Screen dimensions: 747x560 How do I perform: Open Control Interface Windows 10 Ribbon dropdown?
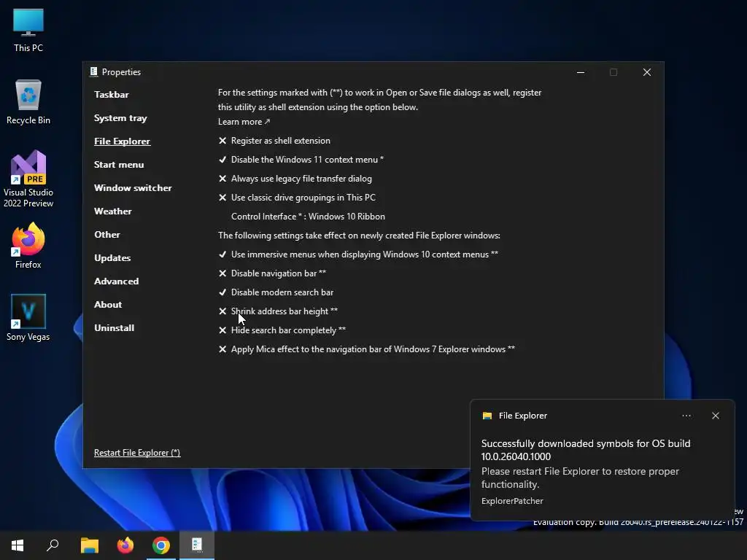click(x=308, y=217)
